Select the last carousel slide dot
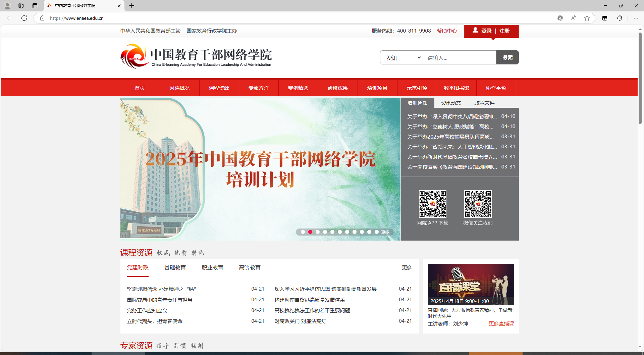 click(x=377, y=232)
